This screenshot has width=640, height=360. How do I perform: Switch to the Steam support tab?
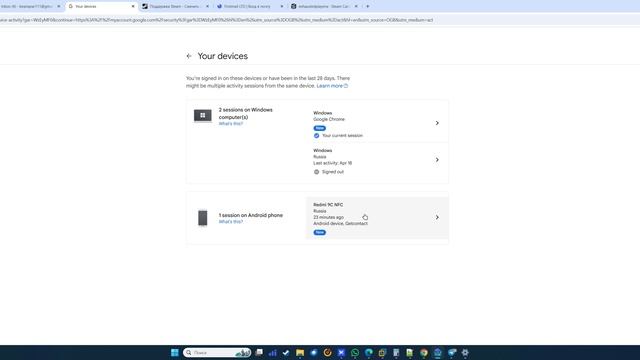pyautogui.click(x=175, y=7)
